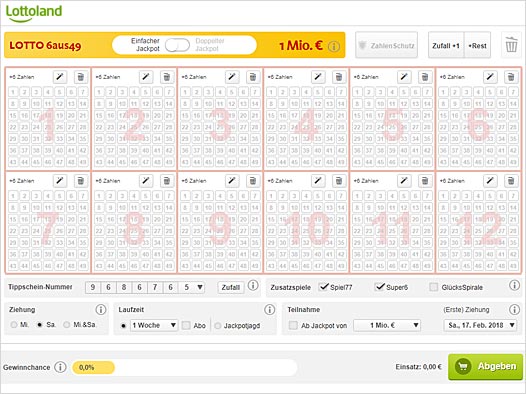Toggle Einfacher/Doppelter Jackpot switch

177,45
